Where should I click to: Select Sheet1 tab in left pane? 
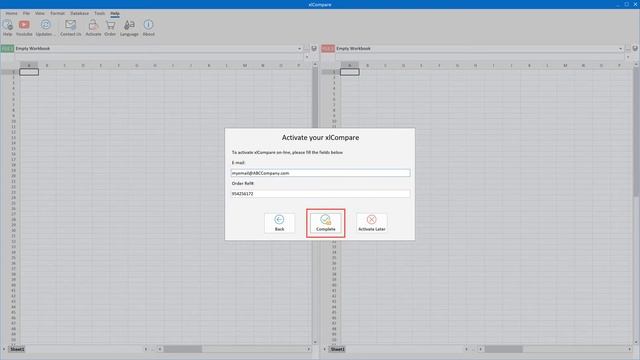coord(17,349)
